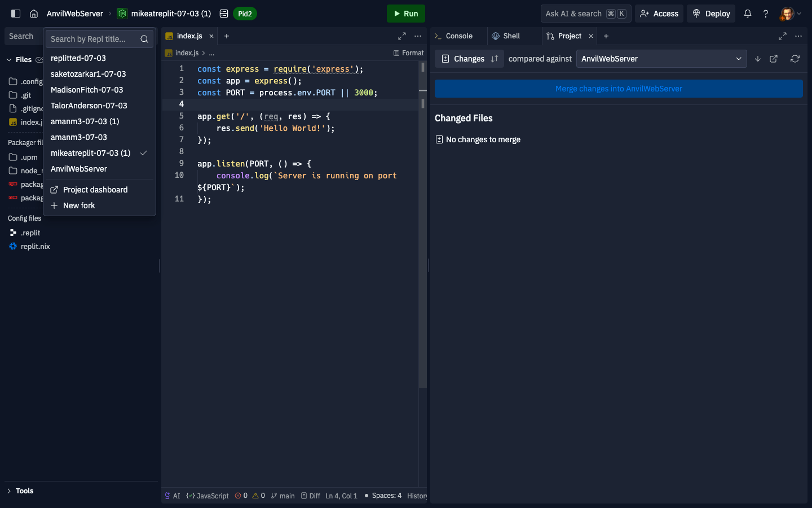The height and width of the screenshot is (508, 812).
Task: Merge changes into AnvilWebServer
Action: coord(619,89)
